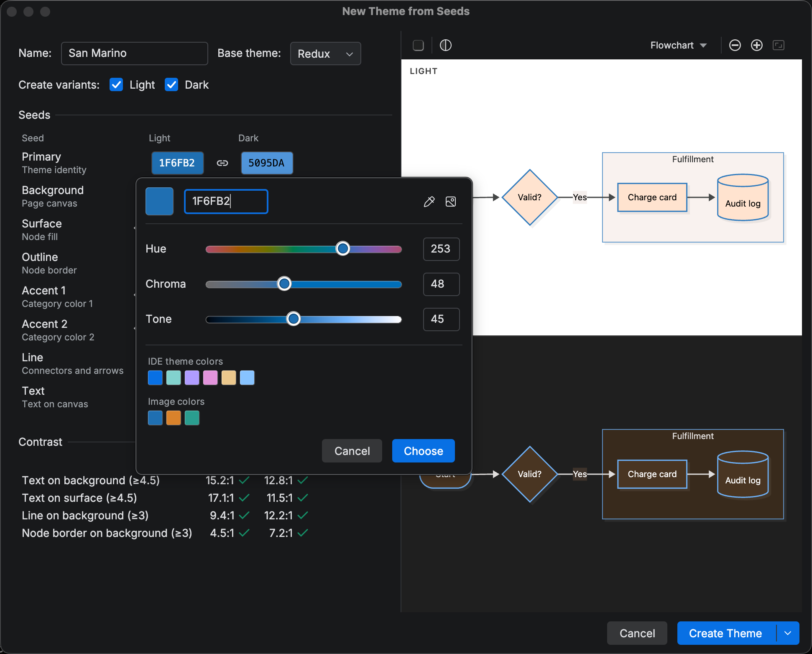Uncheck the Dark variant checkbox
The image size is (812, 654).
pos(171,85)
